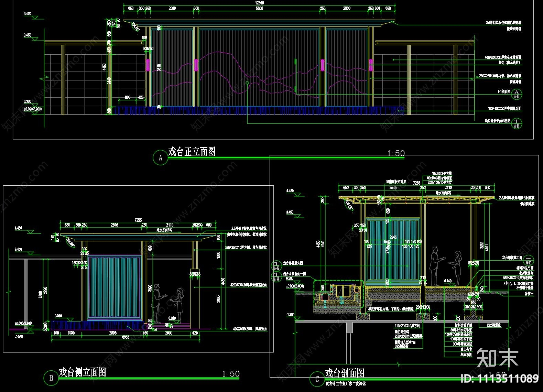This screenshot has width=543, height=392.
Task: Click the -0.050 elevation mark in side elevation
Action: (x=19, y=337)
